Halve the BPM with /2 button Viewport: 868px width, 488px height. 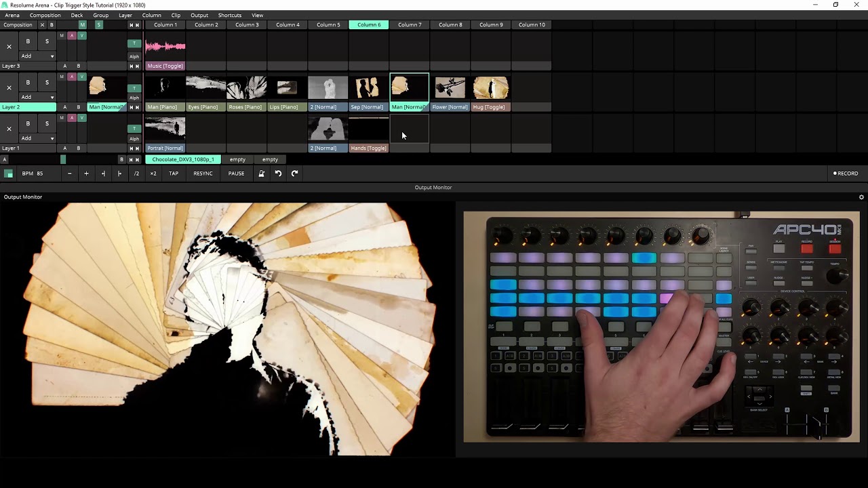coord(136,174)
